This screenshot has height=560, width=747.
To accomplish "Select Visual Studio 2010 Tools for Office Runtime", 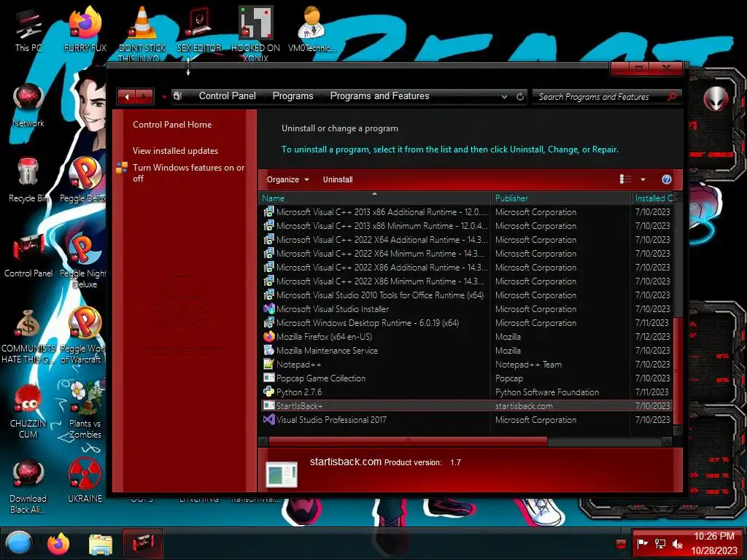I will [466, 295].
